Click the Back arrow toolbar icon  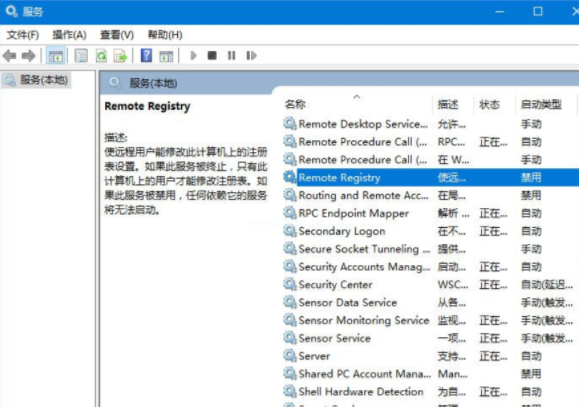point(10,56)
